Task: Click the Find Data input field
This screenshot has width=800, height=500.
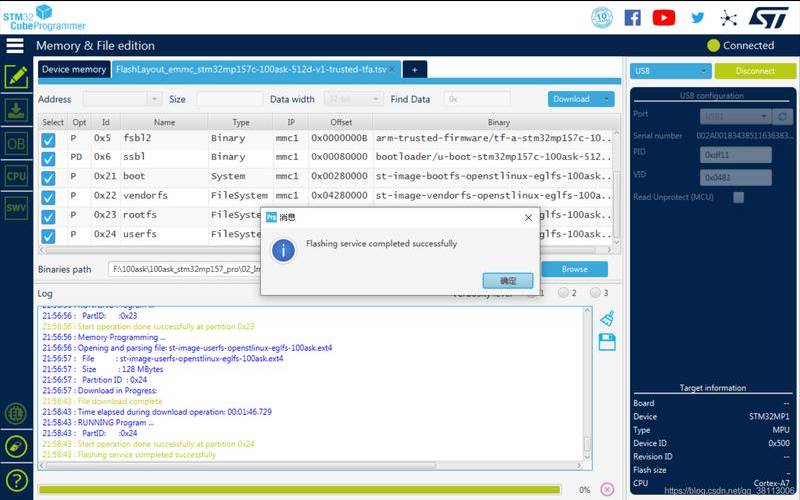Action: 477,99
